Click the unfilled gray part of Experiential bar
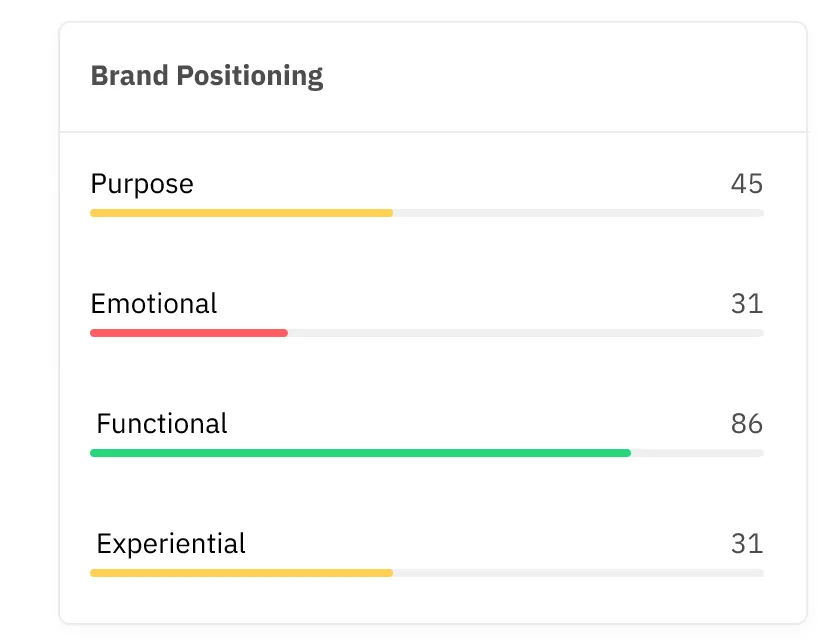The width and height of the screenshot is (822, 640). (578, 573)
